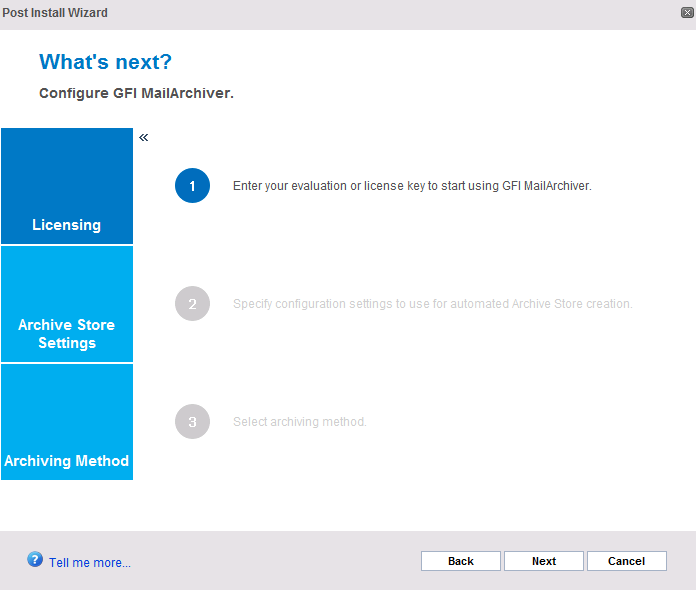The image size is (696, 590).
Task: Click the 'Specify configuration settings' description text
Action: (433, 304)
